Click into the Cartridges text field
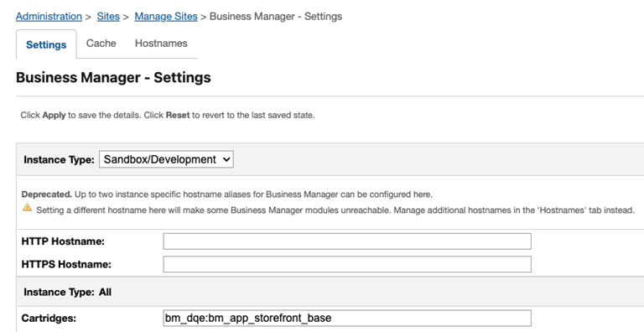This screenshot has height=332, width=644. [x=347, y=318]
